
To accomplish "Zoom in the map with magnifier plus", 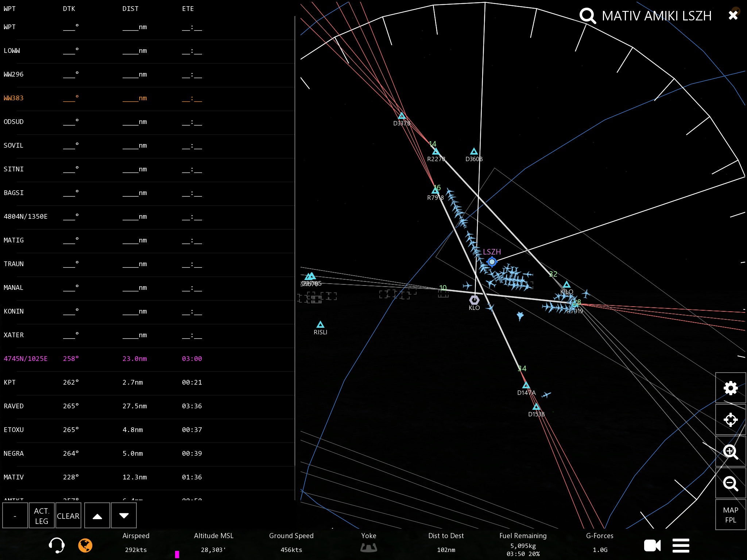I will (730, 452).
